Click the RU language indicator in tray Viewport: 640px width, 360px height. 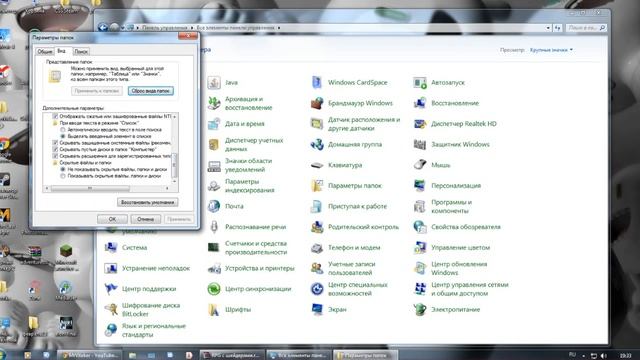[572, 355]
